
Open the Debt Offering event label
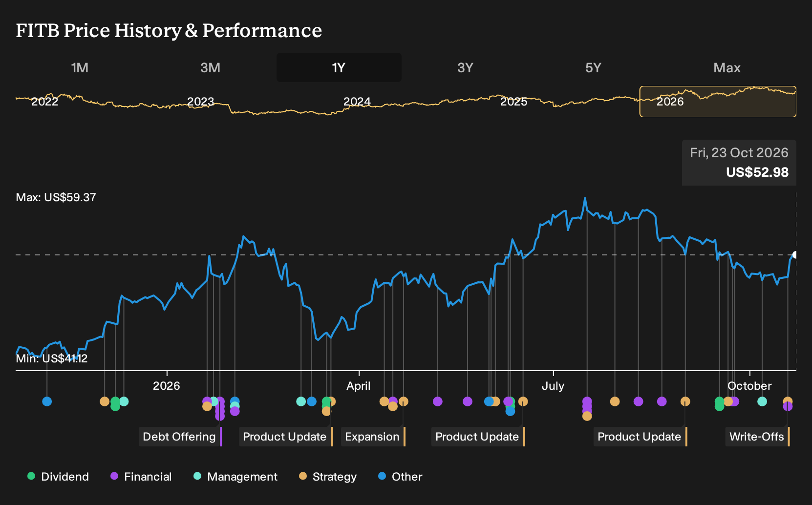[180, 437]
